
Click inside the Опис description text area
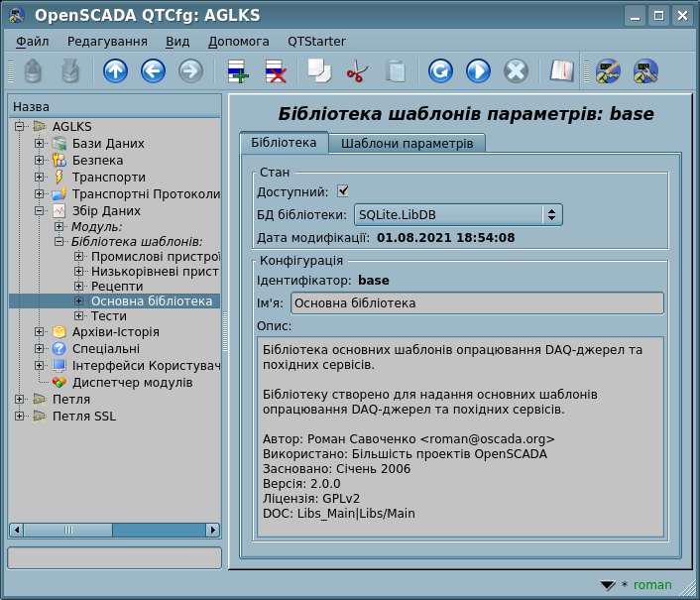coord(460,437)
